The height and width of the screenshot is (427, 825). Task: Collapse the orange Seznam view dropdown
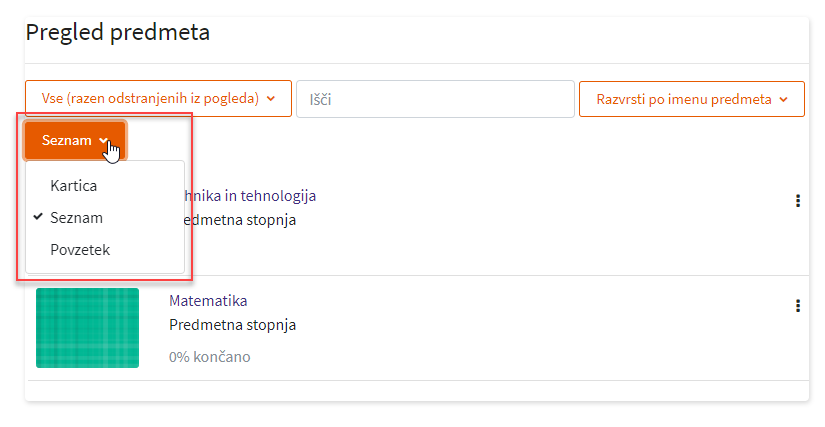[x=75, y=141]
